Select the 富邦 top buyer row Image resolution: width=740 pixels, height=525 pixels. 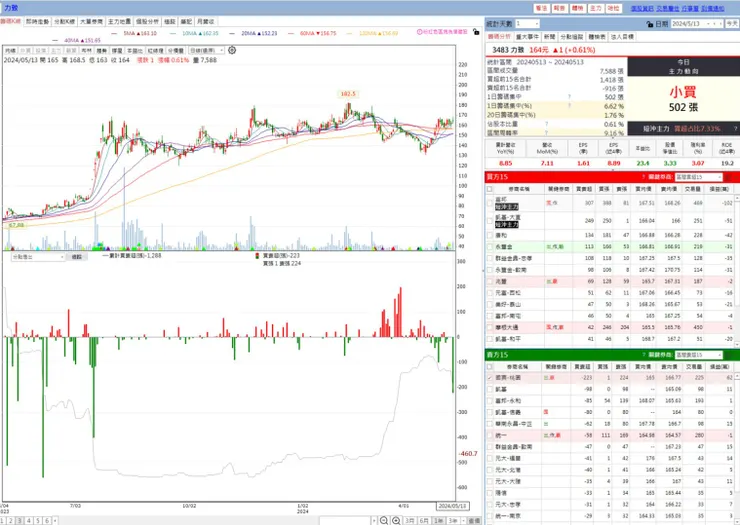[610, 203]
